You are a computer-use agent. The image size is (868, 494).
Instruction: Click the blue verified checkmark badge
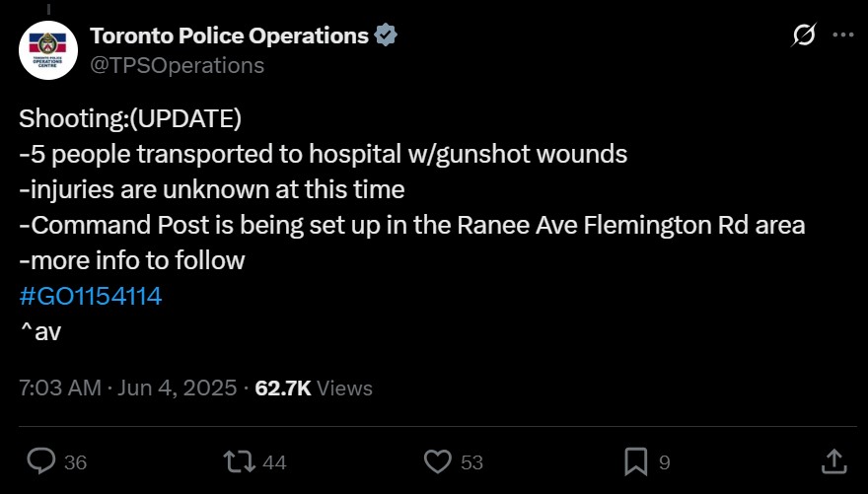click(x=387, y=36)
